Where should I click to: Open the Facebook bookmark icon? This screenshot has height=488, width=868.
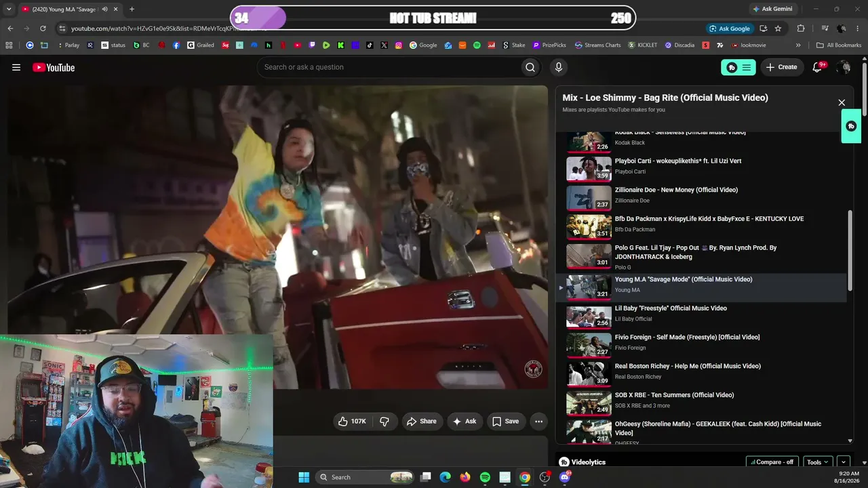point(176,45)
